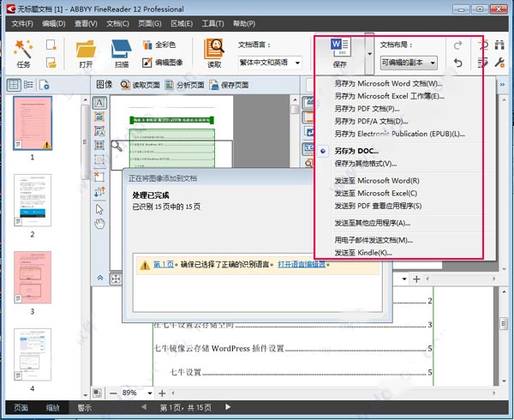Click the binoculars find icon
The image size is (514, 420).
[499, 45]
